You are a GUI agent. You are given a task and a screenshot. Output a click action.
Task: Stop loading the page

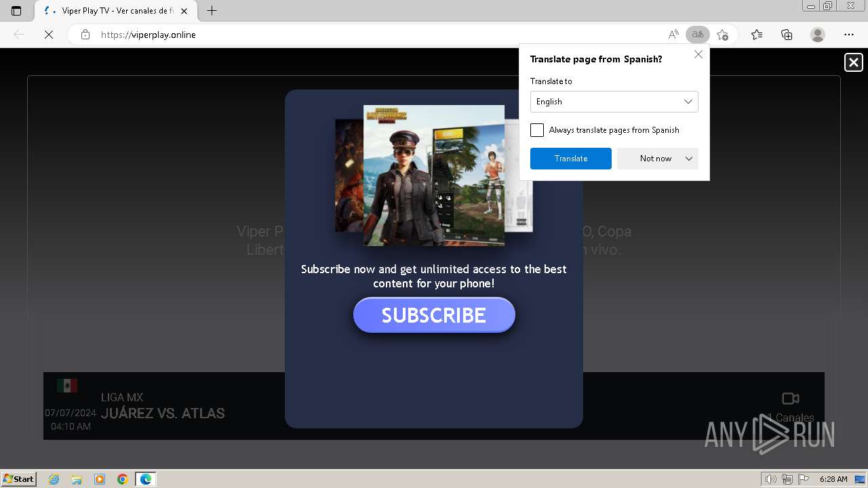pos(49,35)
